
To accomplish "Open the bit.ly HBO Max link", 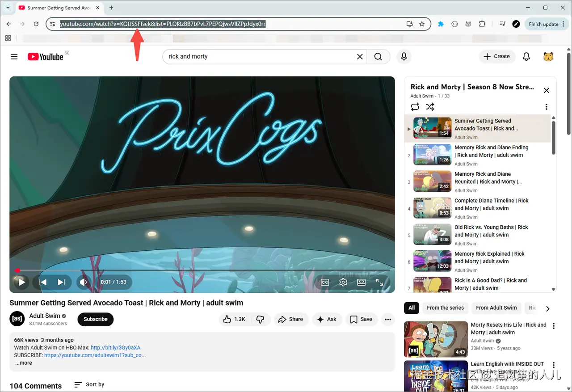I will 116,347.
